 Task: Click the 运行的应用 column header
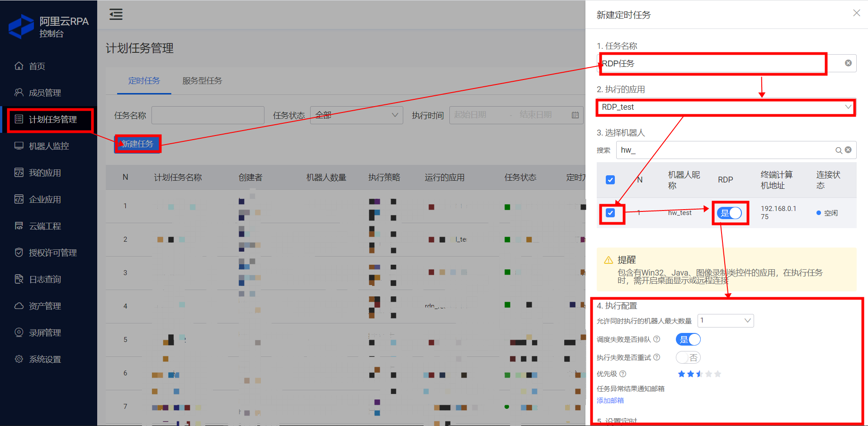444,178
